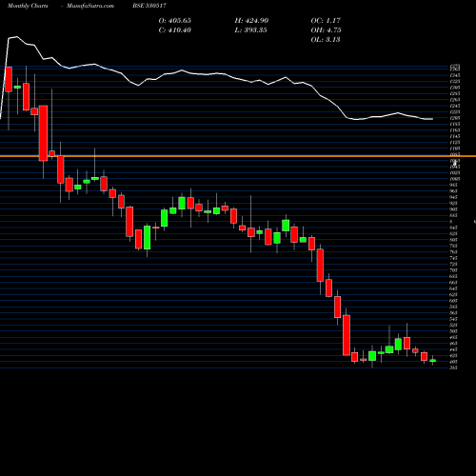Click the "385" lowest price axis label

(453, 367)
